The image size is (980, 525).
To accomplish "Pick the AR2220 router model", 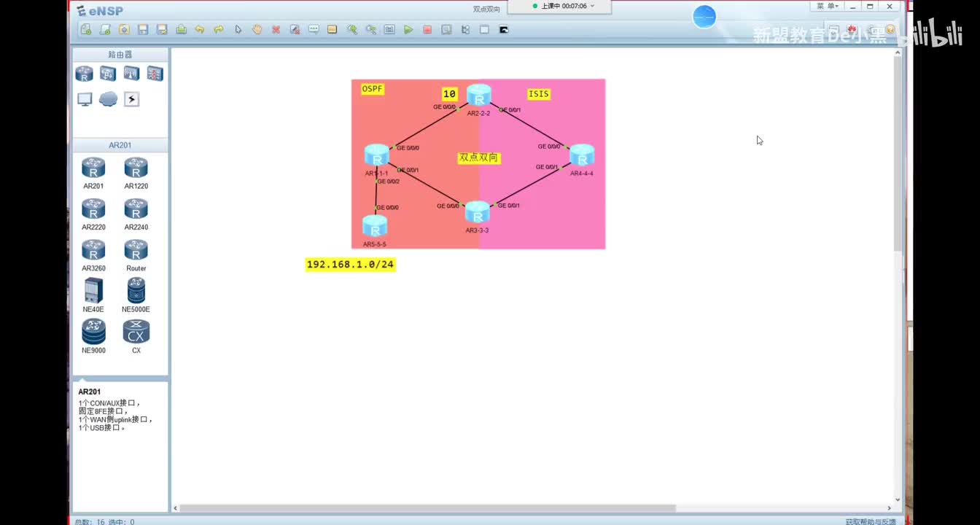I will (93, 214).
